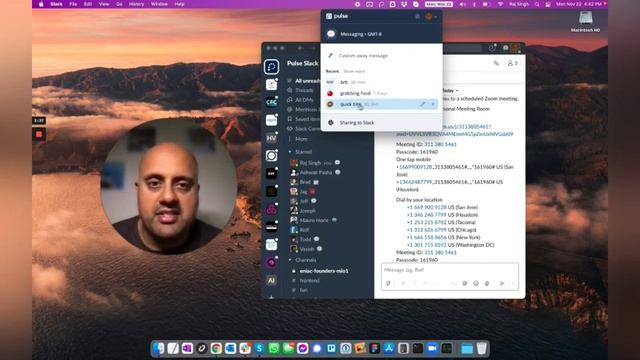Open the Joseph direct message
The height and width of the screenshot is (360, 640).
click(307, 211)
